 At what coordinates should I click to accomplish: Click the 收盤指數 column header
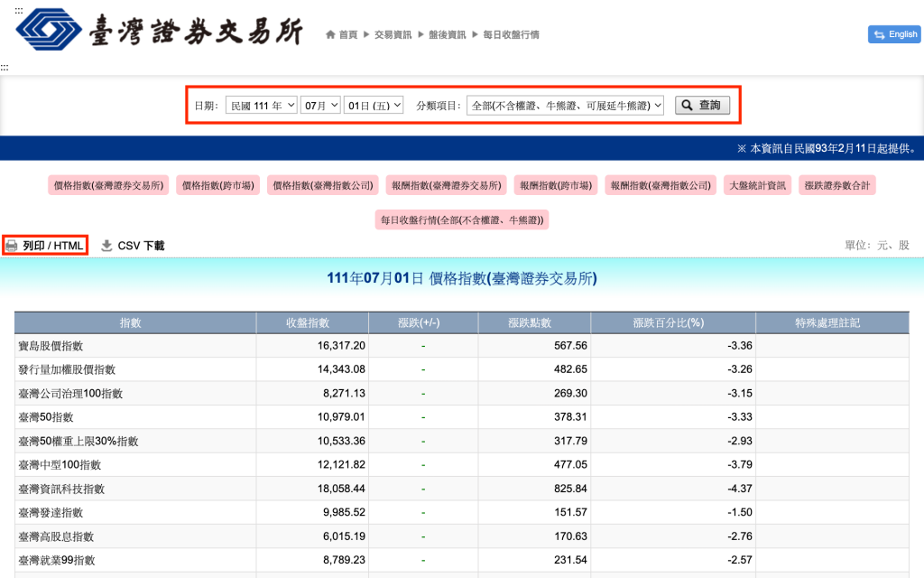[x=312, y=322]
